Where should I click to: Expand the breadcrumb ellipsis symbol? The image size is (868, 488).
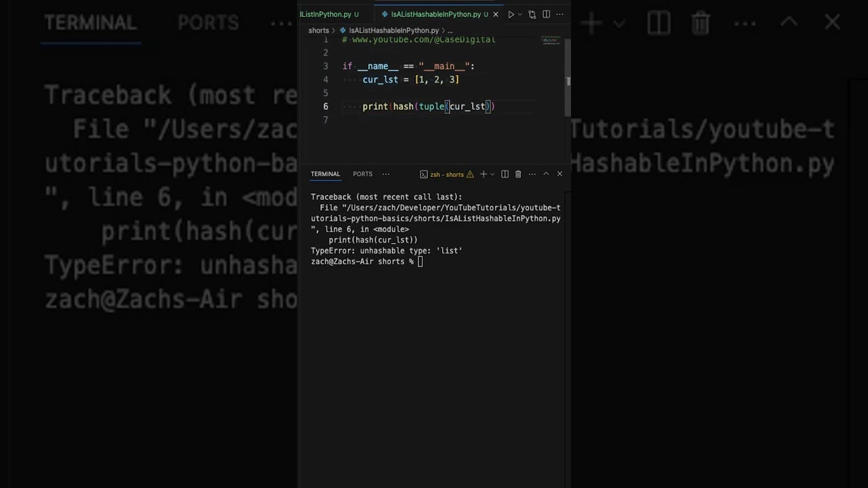(x=450, y=30)
